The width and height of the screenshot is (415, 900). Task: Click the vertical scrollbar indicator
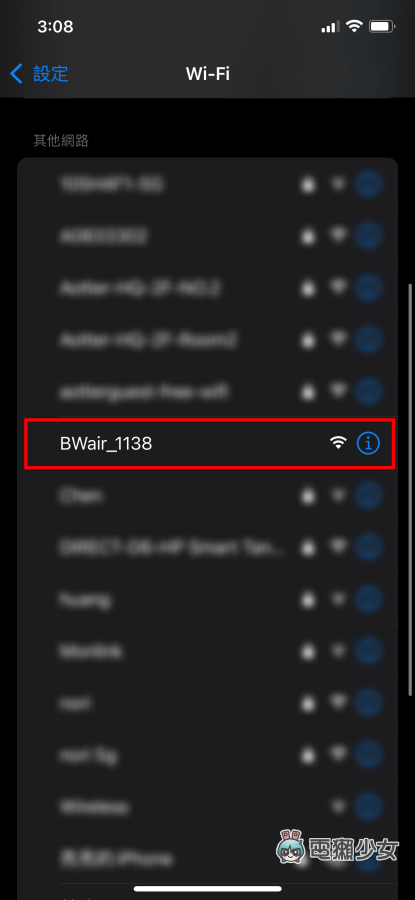[x=410, y=490]
